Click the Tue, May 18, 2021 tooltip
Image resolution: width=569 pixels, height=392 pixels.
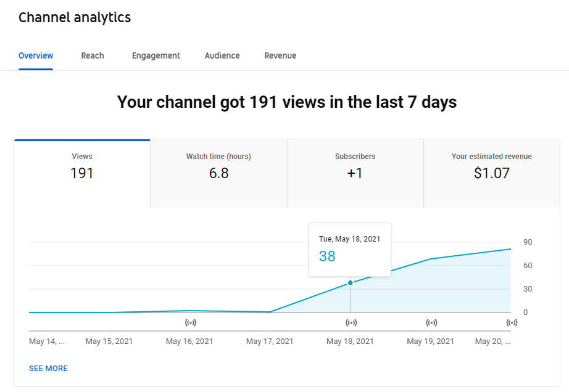click(x=350, y=250)
